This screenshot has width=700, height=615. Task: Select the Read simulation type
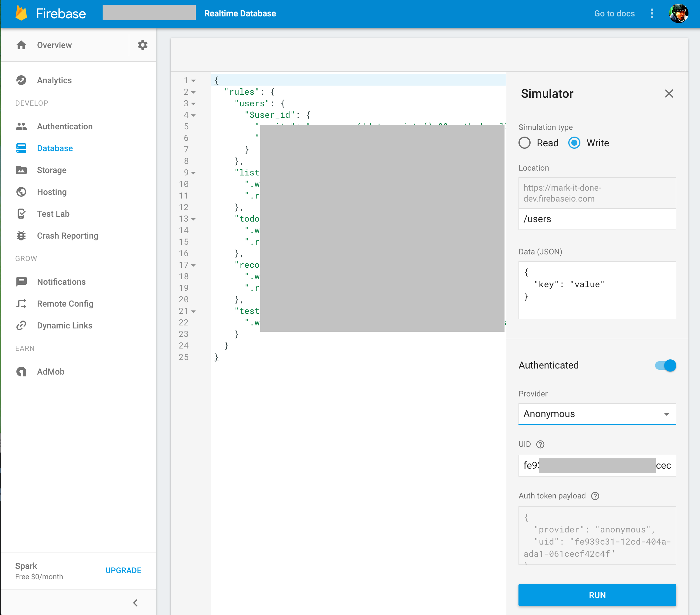click(524, 143)
